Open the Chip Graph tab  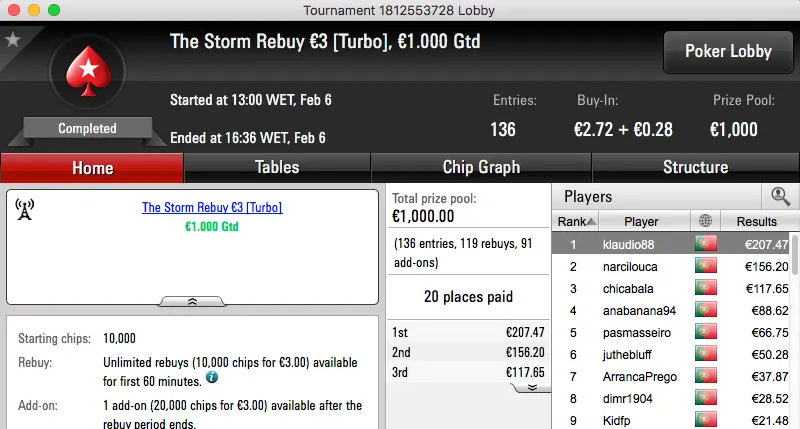pos(481,167)
